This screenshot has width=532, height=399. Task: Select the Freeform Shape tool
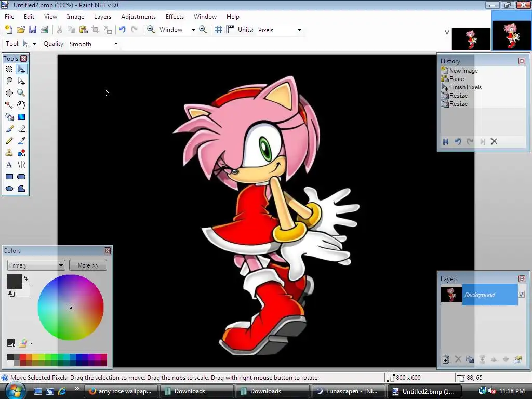tap(21, 189)
